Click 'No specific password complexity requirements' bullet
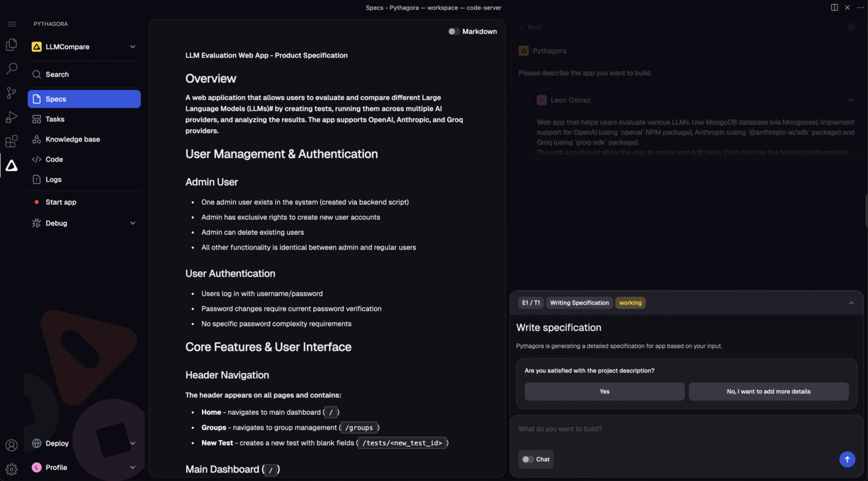Image resolution: width=868 pixels, height=481 pixels. pyautogui.click(x=276, y=324)
